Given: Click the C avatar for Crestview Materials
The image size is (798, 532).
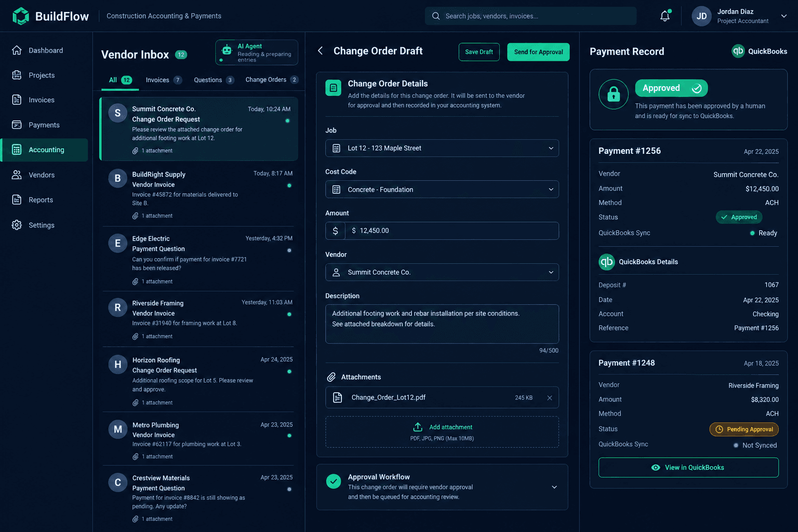Looking at the screenshot, I should pos(117,483).
